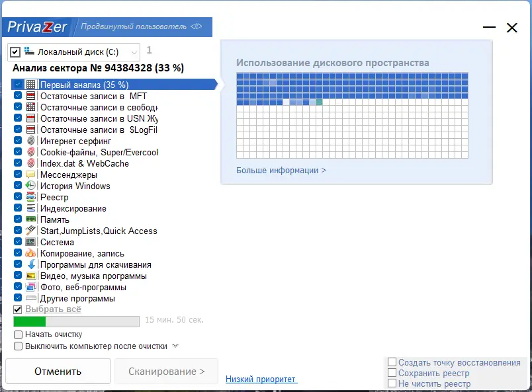This screenshot has height=392, width=532.
Task: Uncheck the Реестр checkbox in the list
Action: point(18,196)
